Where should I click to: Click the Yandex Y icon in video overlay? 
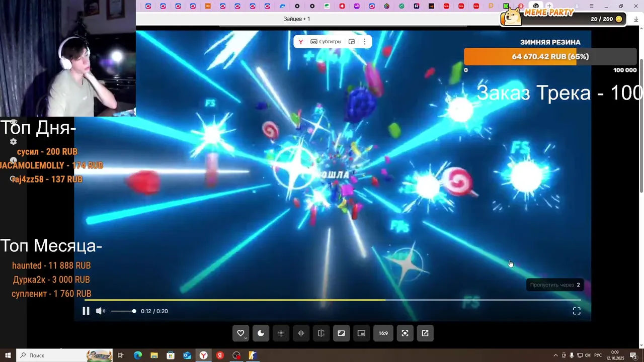point(301,42)
